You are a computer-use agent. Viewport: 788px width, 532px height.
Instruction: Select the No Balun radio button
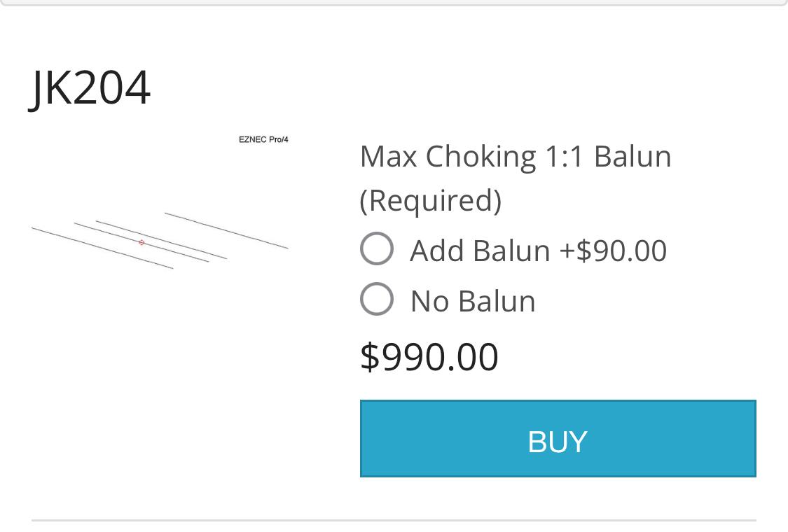click(377, 299)
